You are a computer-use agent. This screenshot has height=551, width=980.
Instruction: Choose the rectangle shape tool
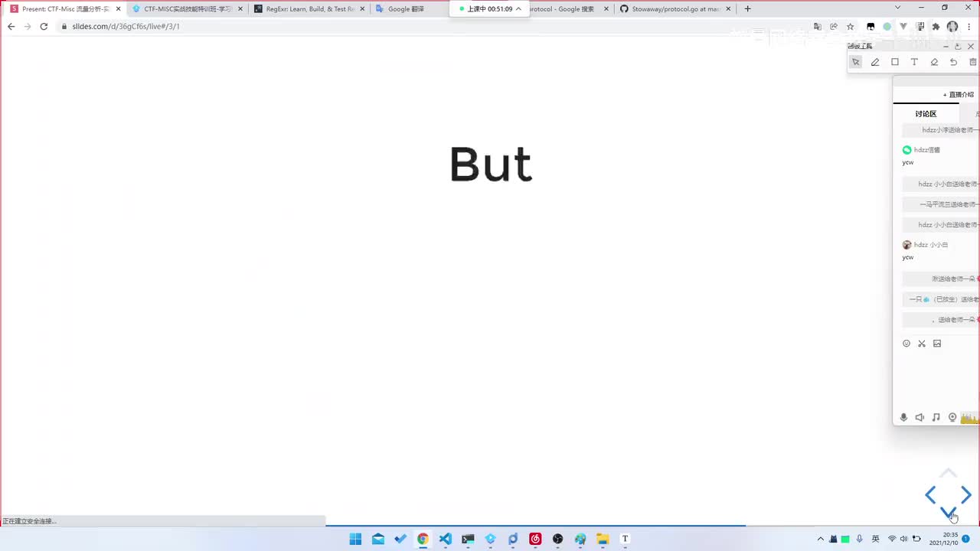coord(895,62)
